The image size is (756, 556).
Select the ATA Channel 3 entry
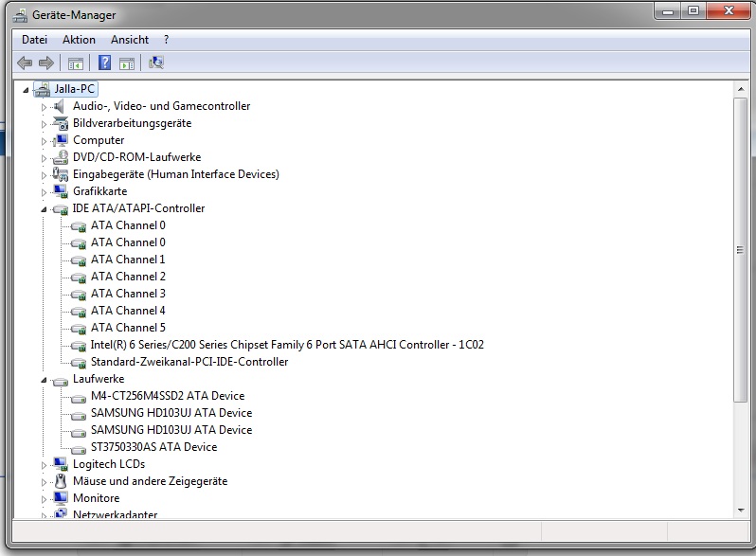click(128, 294)
